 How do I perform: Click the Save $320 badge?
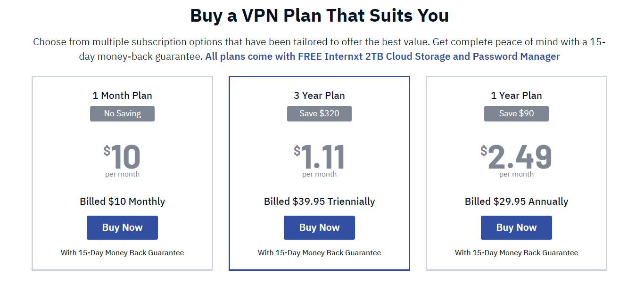[x=319, y=113]
